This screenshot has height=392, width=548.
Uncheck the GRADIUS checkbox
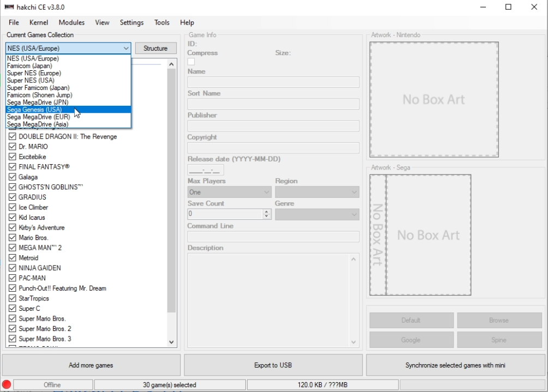[x=13, y=197]
